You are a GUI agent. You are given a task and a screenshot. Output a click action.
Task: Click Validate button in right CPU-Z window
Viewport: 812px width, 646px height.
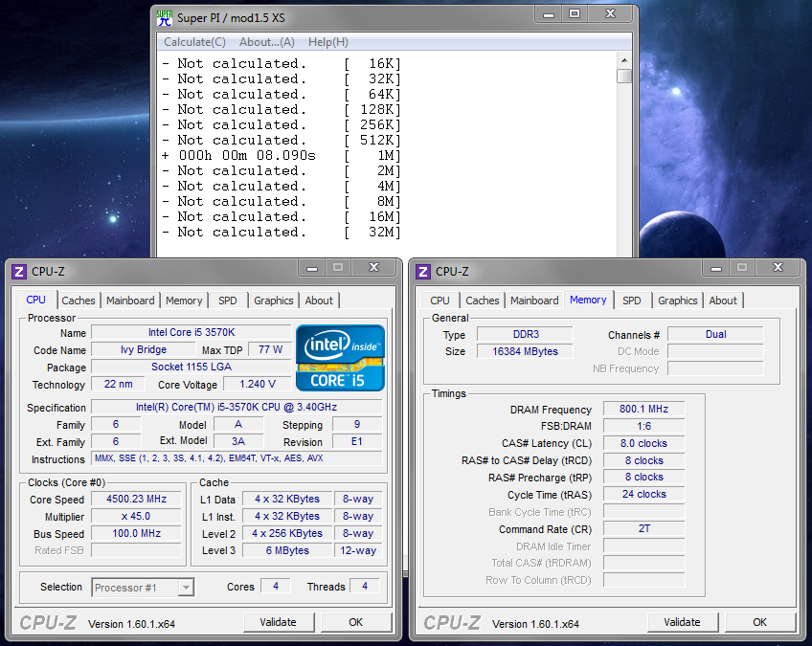tap(682, 622)
